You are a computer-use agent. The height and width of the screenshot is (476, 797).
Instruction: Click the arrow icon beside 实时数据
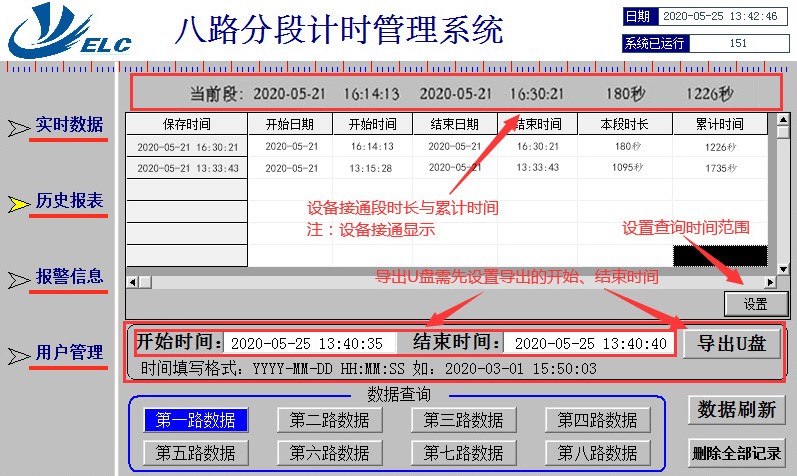point(19,128)
